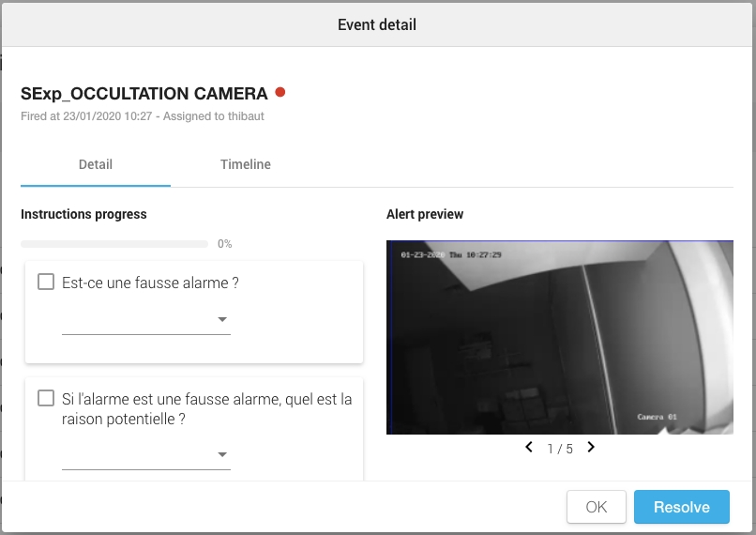Click the '1 / 5' image counter
Image resolution: width=756 pixels, height=535 pixels.
560,449
